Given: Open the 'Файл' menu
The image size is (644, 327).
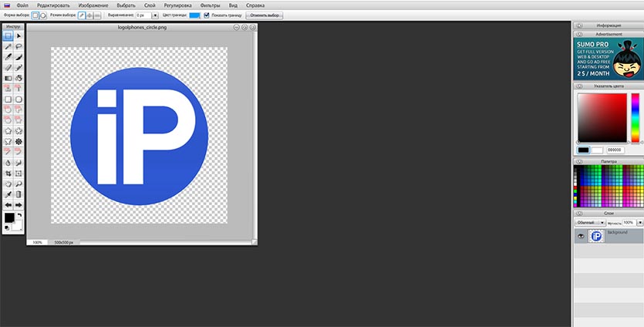Looking at the screenshot, I should [x=22, y=5].
